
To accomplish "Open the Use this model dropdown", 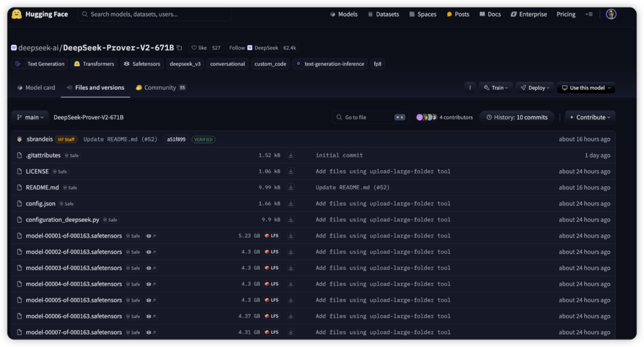I will pyautogui.click(x=586, y=87).
